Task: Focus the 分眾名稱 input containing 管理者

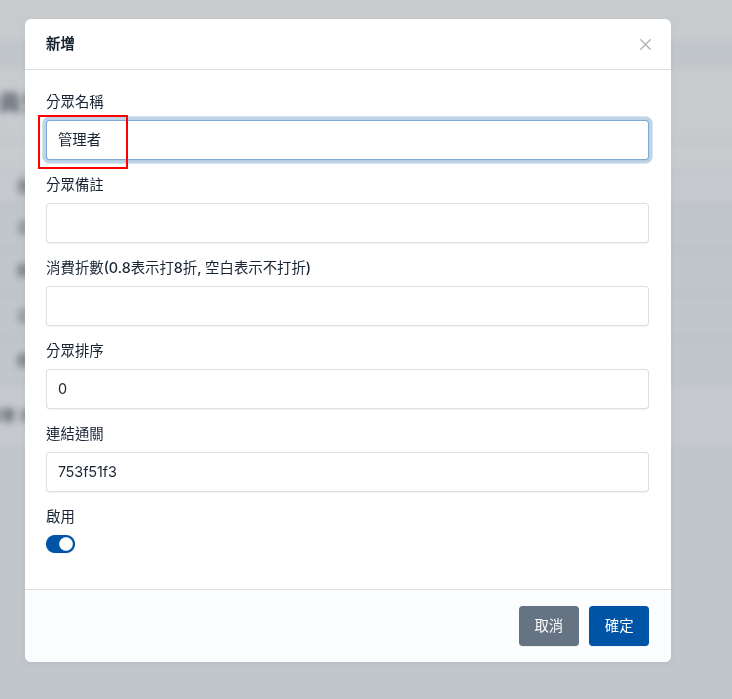Action: 347,140
